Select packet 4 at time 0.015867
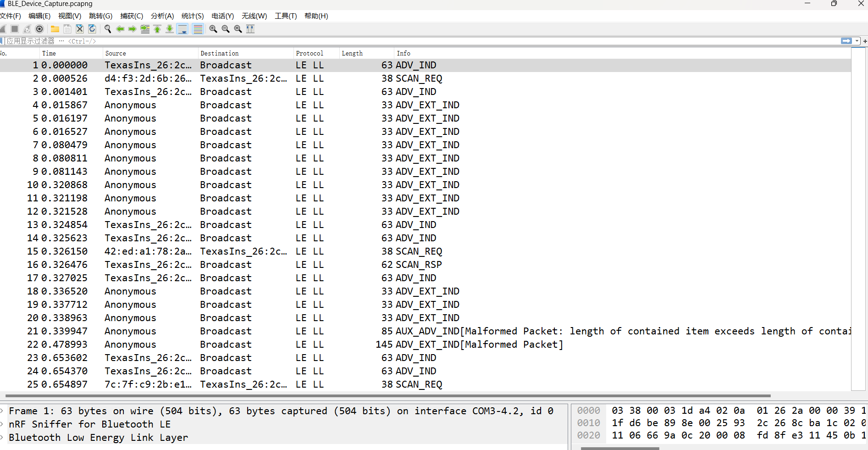Viewport: 868px width, 450px height. point(426,105)
